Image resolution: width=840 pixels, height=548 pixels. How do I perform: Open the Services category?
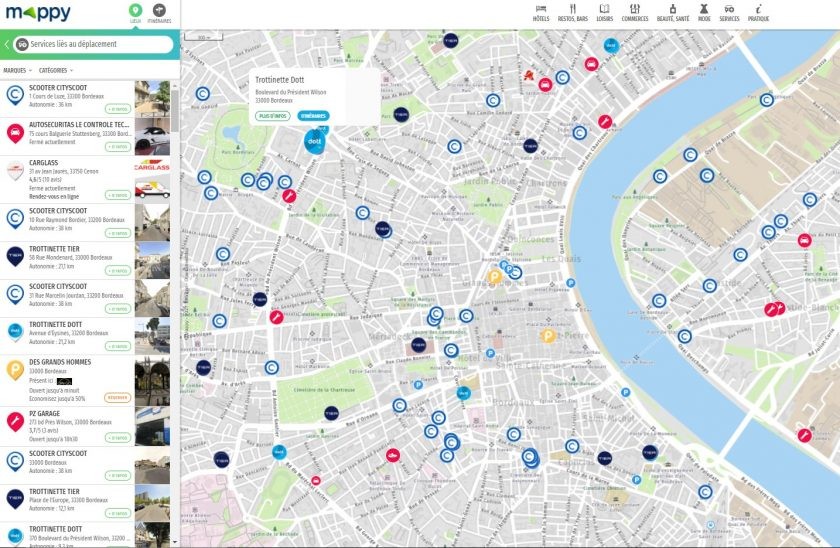729,13
